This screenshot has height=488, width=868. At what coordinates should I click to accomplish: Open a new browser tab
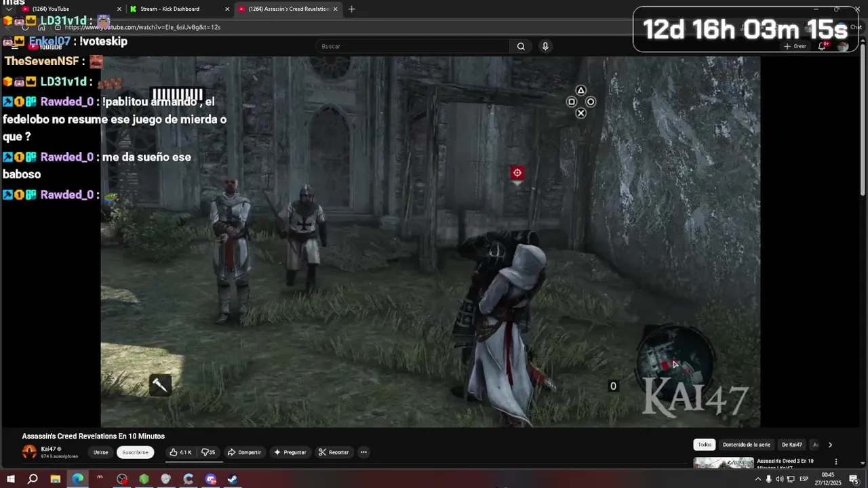click(351, 9)
